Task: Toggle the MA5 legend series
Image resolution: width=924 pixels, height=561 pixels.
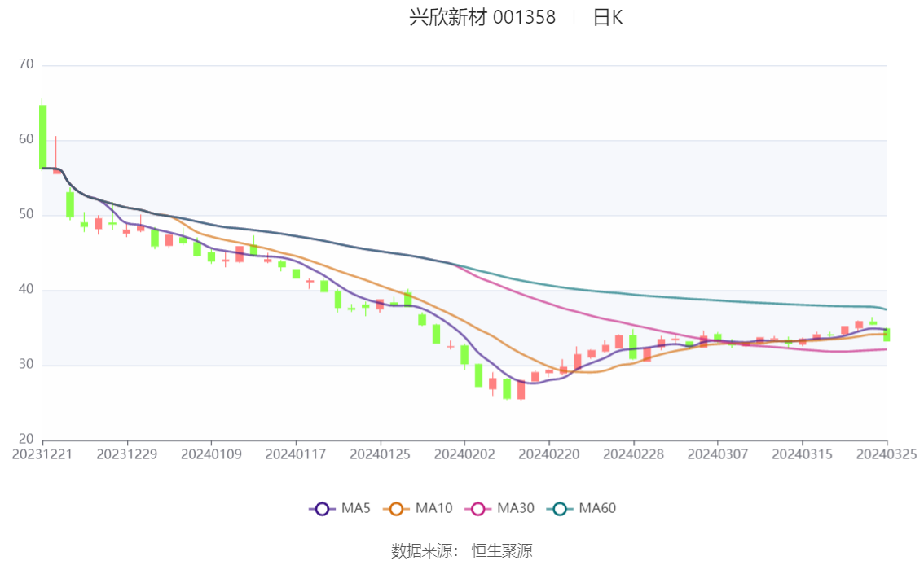Action: point(340,509)
